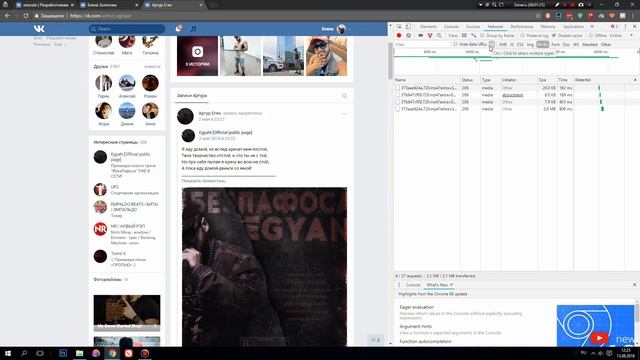Click the record network log red button
Image resolution: width=640 pixels, height=360 pixels.
tap(399, 36)
